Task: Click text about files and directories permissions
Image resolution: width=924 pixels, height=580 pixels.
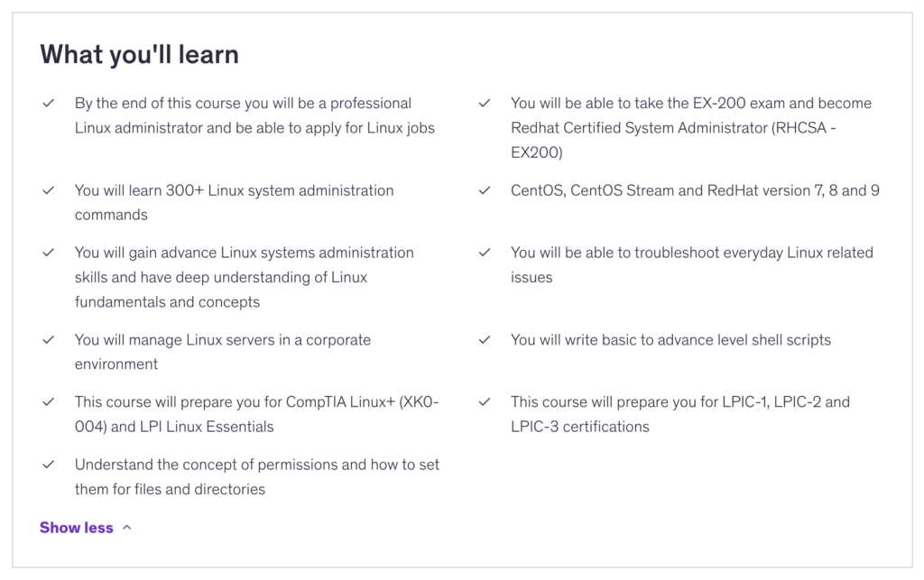Action: 257,477
